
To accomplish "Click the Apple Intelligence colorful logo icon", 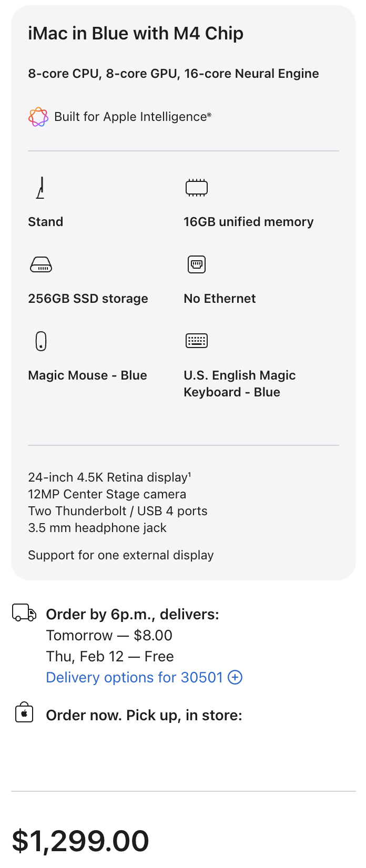I will 38,117.
